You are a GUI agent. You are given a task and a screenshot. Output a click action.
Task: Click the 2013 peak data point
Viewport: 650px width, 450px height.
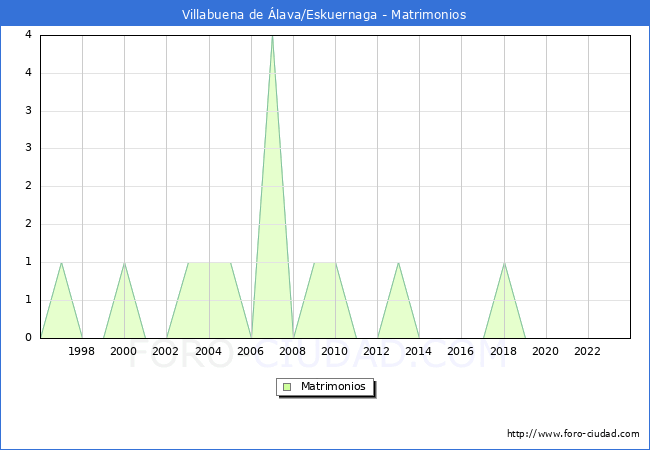398,263
